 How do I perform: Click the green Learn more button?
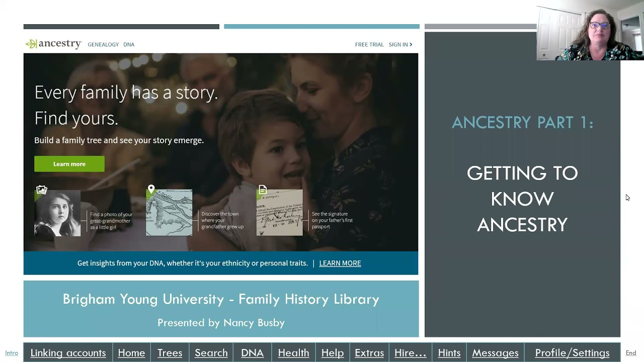point(69,164)
